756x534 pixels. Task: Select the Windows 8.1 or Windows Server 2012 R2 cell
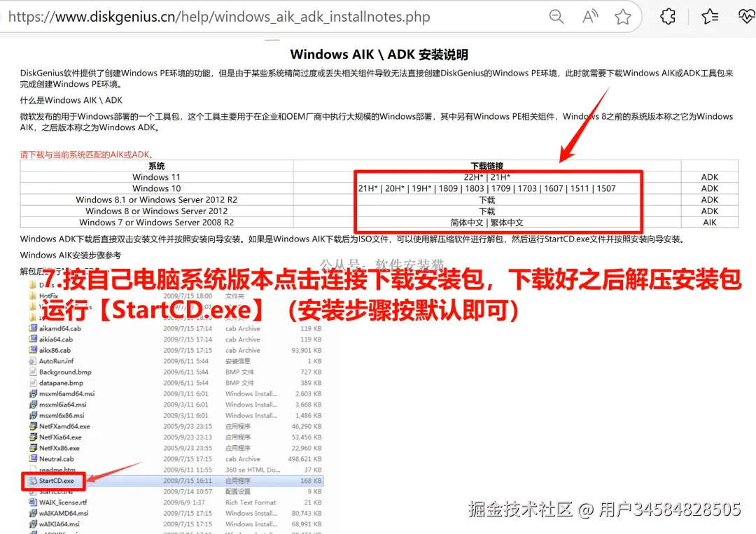click(x=157, y=199)
